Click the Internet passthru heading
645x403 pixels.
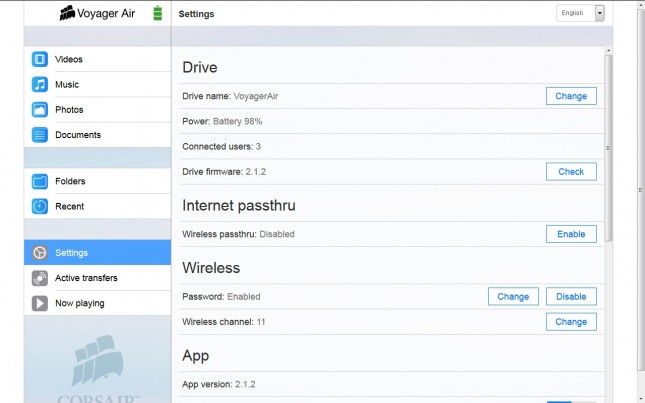239,206
